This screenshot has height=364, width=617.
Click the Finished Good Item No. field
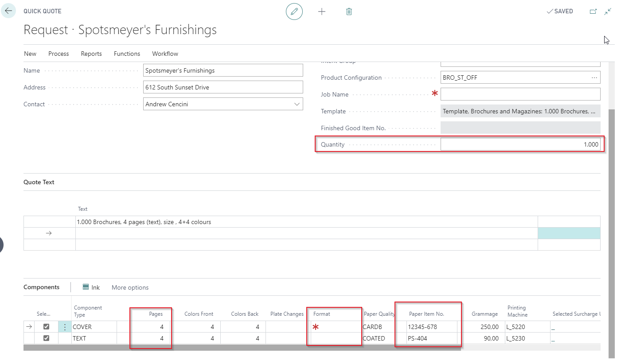pos(520,128)
